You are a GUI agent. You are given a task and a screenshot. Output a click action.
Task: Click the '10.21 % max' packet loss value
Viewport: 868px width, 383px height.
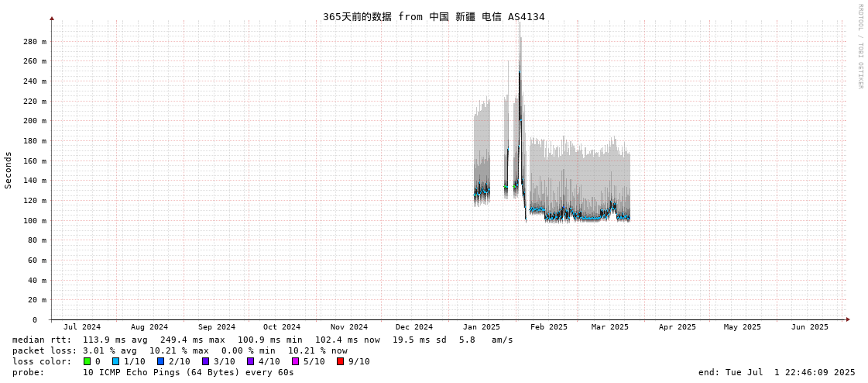point(180,351)
